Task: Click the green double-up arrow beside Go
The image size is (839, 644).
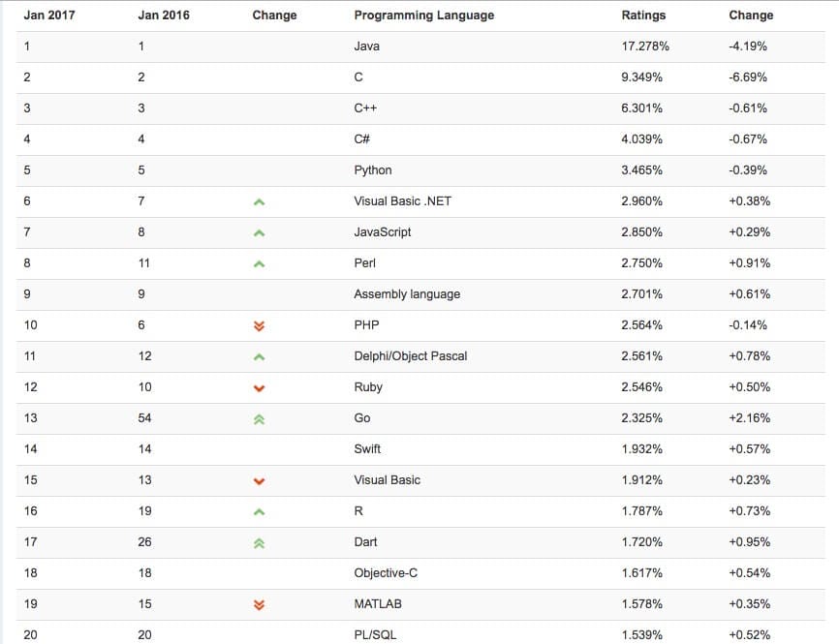Action: point(259,419)
